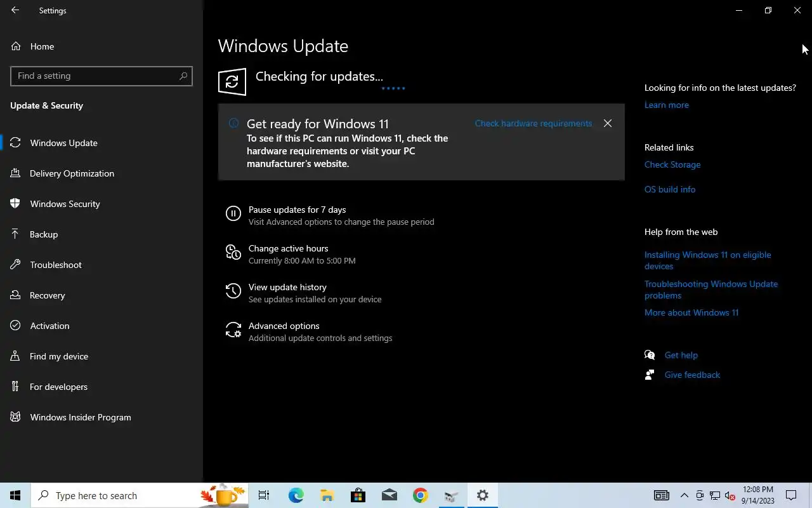Launch Microsoft Edge from taskbar
This screenshot has width=812, height=508.
click(296, 495)
